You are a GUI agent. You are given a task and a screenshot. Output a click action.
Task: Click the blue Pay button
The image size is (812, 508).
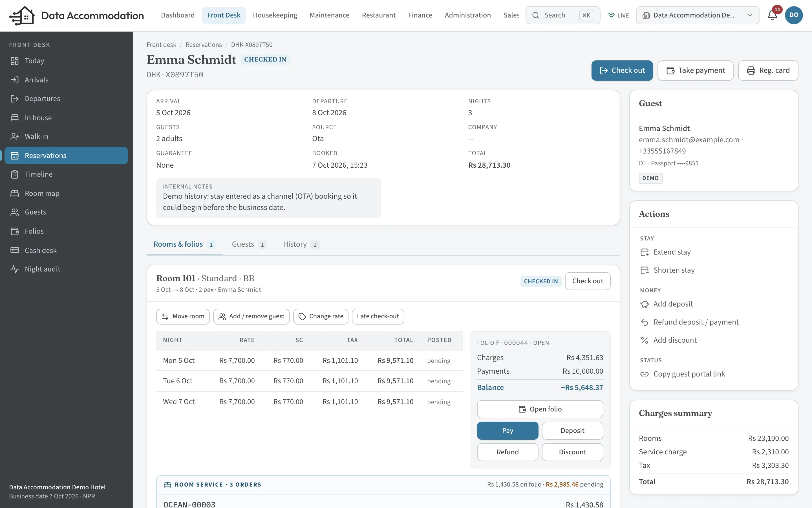coord(508,431)
